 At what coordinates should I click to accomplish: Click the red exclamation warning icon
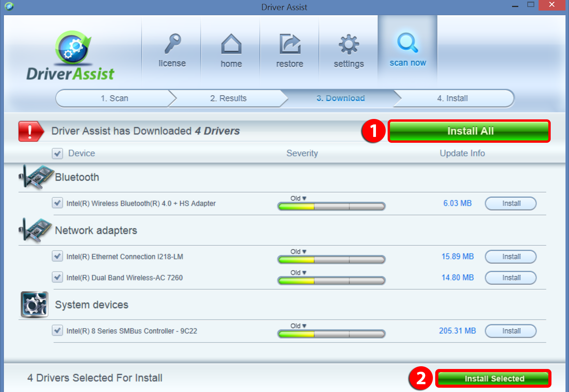click(x=31, y=131)
